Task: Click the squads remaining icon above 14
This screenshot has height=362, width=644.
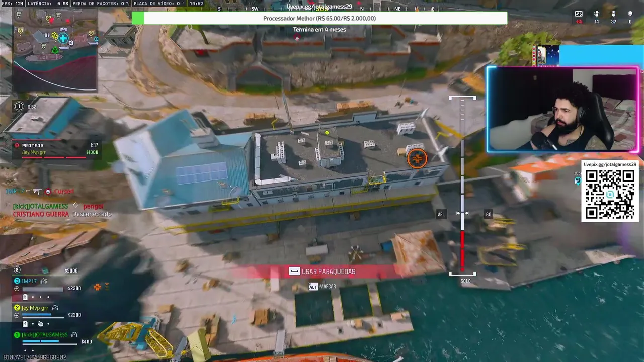Action: pos(597,14)
